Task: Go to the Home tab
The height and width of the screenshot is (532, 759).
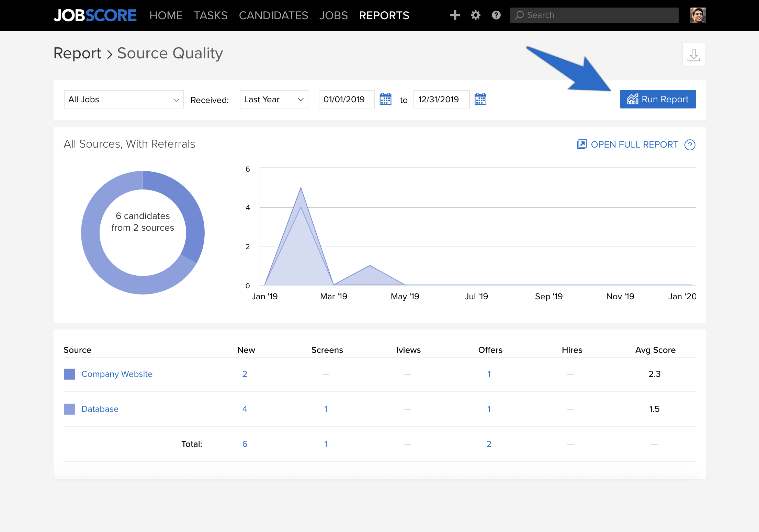Action: [x=166, y=15]
